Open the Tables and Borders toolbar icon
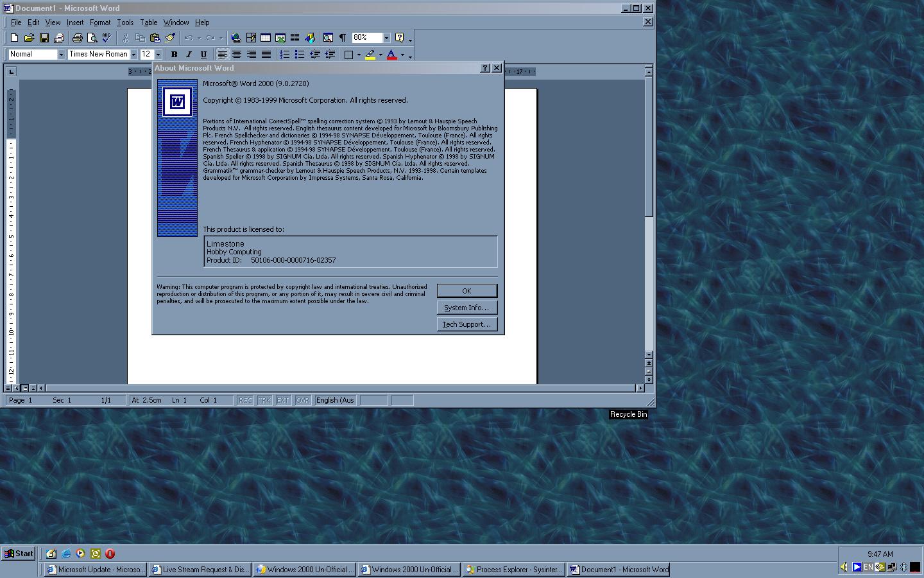Image resolution: width=924 pixels, height=578 pixels. pos(251,38)
